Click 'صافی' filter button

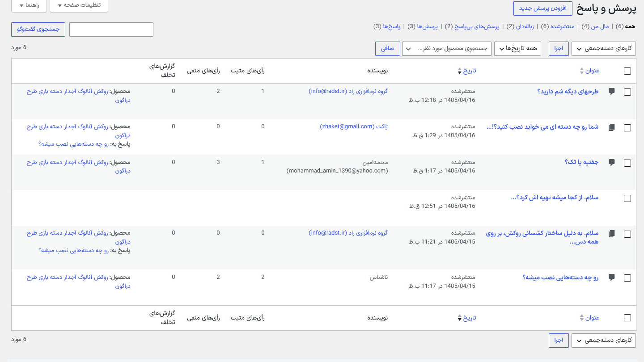pyautogui.click(x=387, y=49)
